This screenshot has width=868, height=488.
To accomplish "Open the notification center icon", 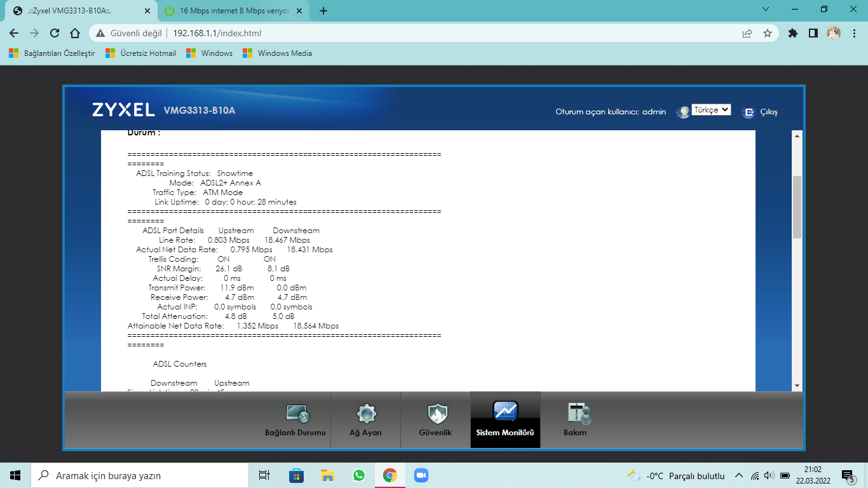I will click(x=848, y=475).
